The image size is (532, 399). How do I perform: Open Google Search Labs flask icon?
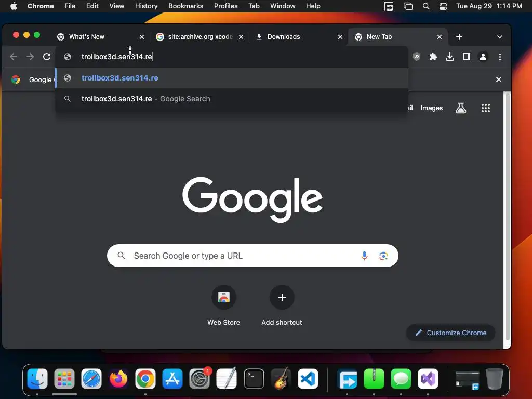tap(461, 108)
